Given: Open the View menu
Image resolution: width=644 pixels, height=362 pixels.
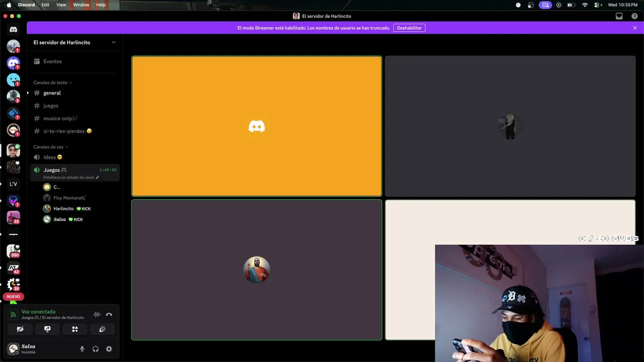Looking at the screenshot, I should coord(61,5).
